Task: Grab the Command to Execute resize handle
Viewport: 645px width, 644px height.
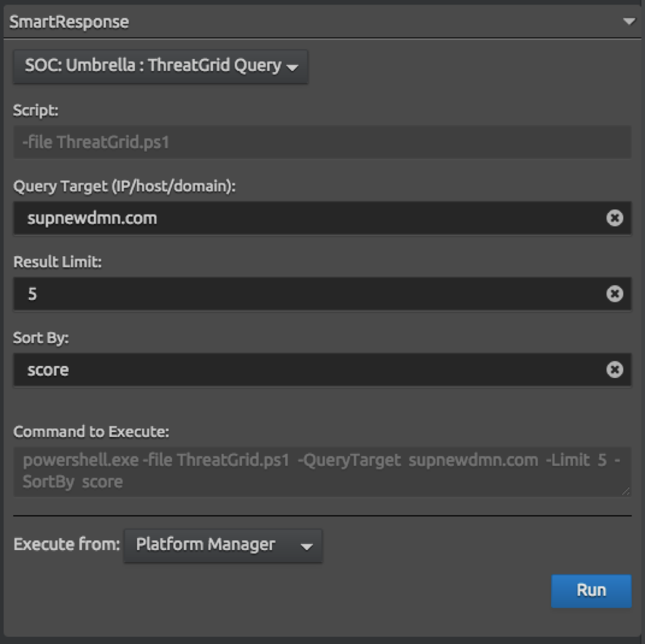Action: tap(626, 491)
